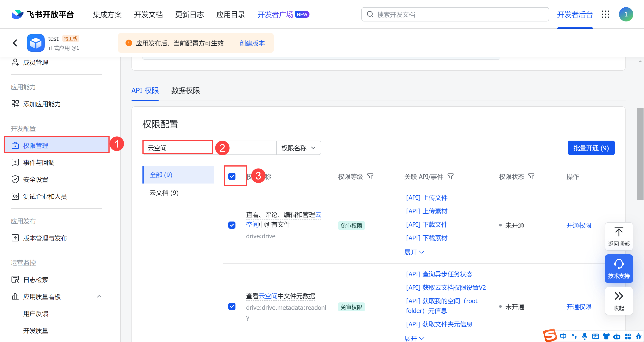Open 技术支持 headset button
The height and width of the screenshot is (342, 644).
pyautogui.click(x=619, y=268)
